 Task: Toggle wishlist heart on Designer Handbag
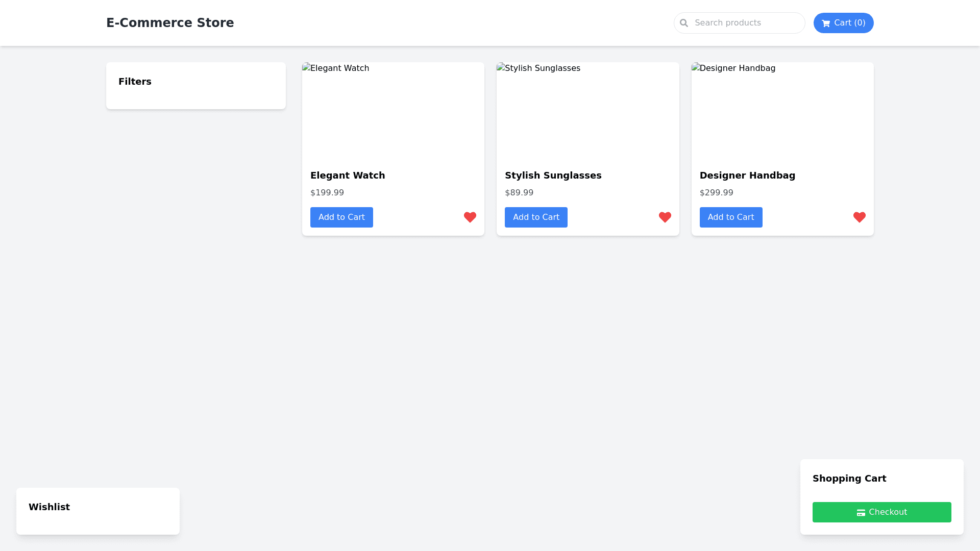click(859, 217)
